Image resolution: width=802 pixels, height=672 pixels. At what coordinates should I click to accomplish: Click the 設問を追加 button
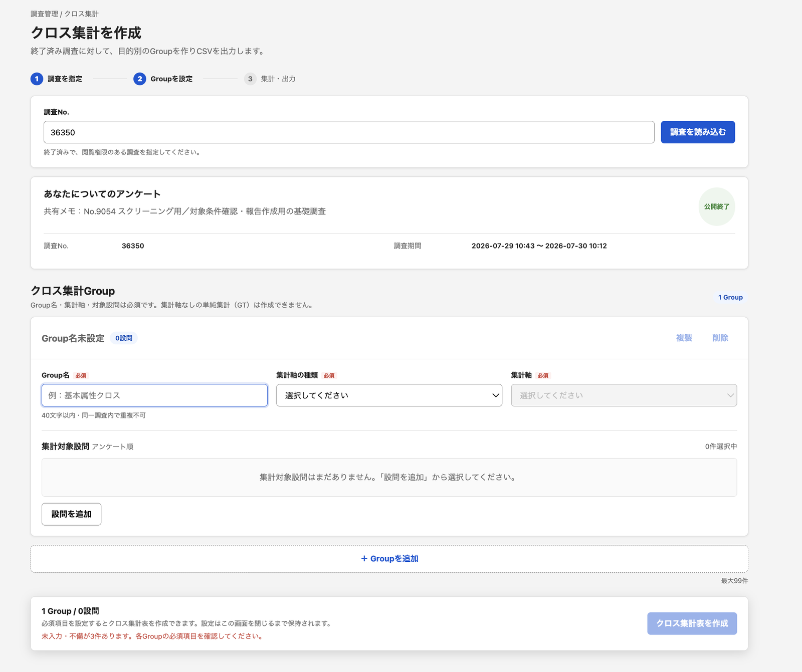pyautogui.click(x=71, y=514)
